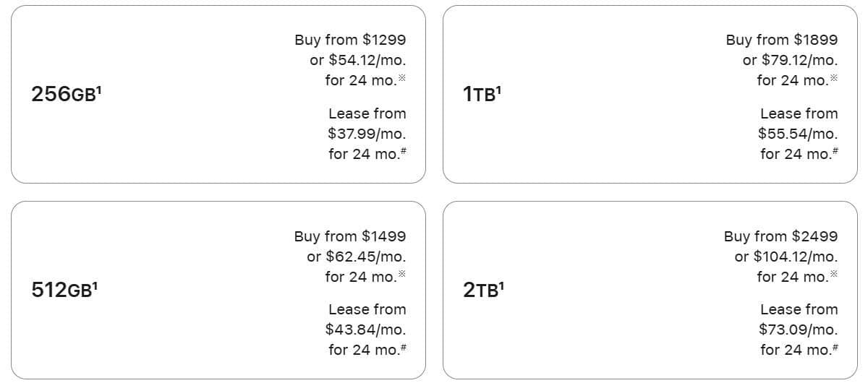The height and width of the screenshot is (383, 868).
Task: Pick the 1TB storage option
Action: coord(650,95)
